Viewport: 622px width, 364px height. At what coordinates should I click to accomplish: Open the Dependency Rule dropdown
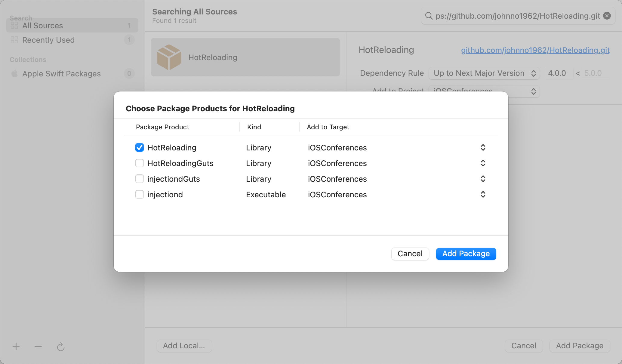pyautogui.click(x=484, y=73)
